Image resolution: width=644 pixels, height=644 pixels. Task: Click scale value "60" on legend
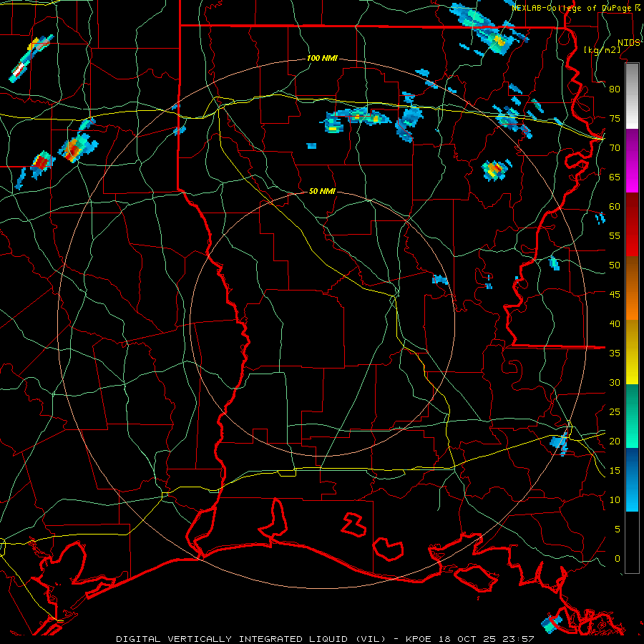tap(615, 207)
